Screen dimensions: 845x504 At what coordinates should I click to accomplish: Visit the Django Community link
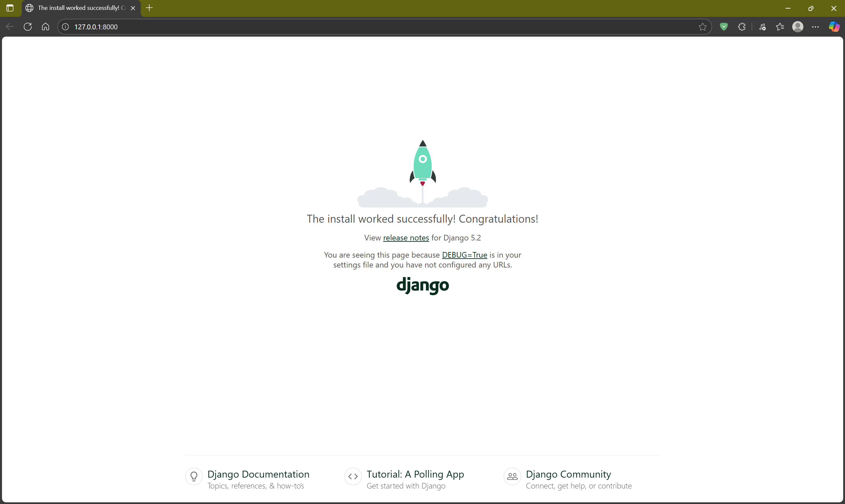tap(568, 474)
